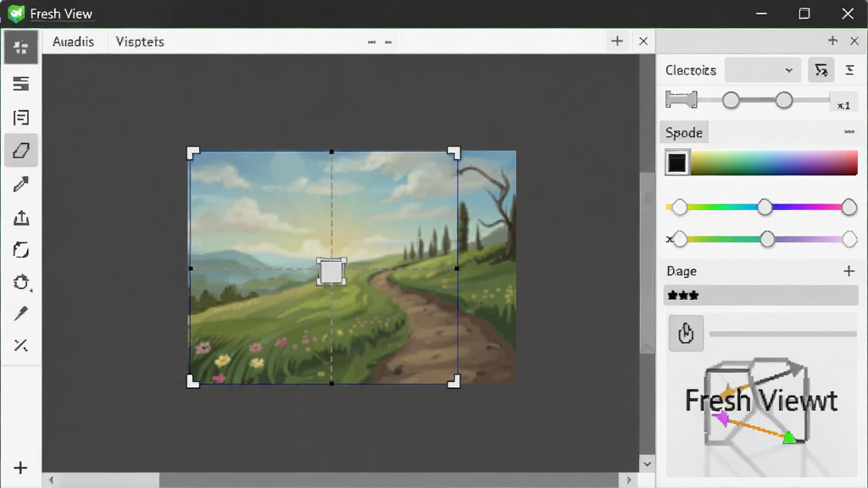Click the black color swatch
Image resolution: width=868 pixels, height=488 pixels.
677,163
